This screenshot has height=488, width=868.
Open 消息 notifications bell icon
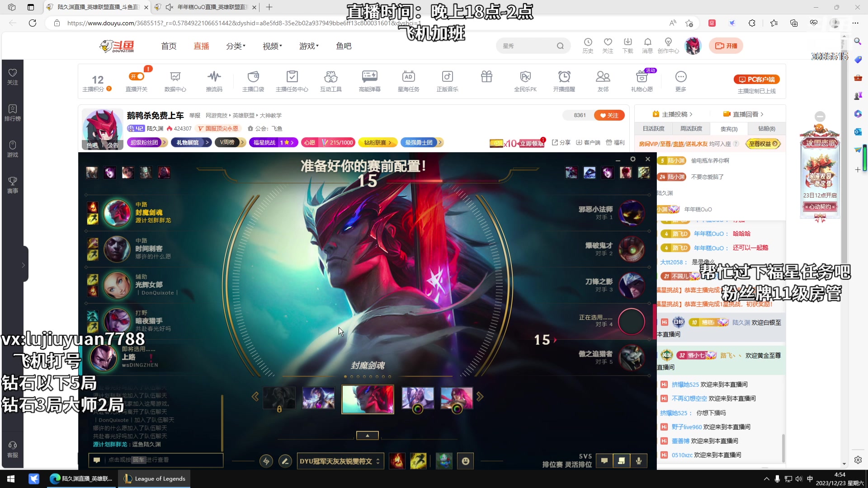click(647, 45)
